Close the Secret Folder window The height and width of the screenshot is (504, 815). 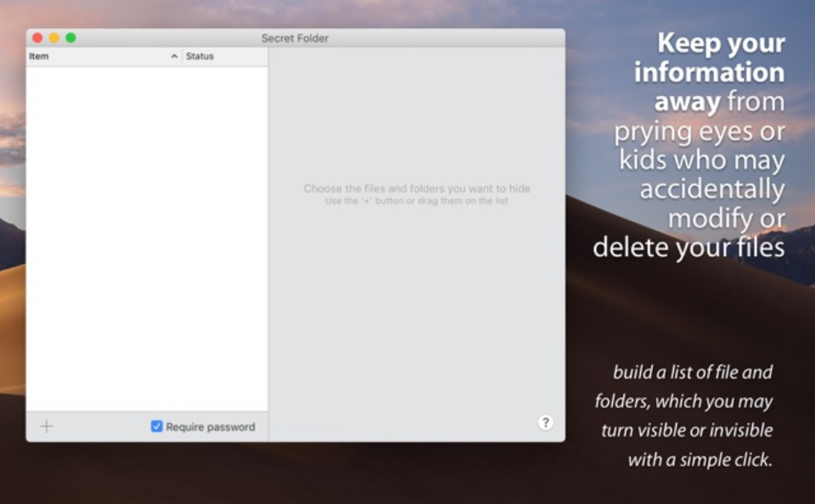[37, 38]
